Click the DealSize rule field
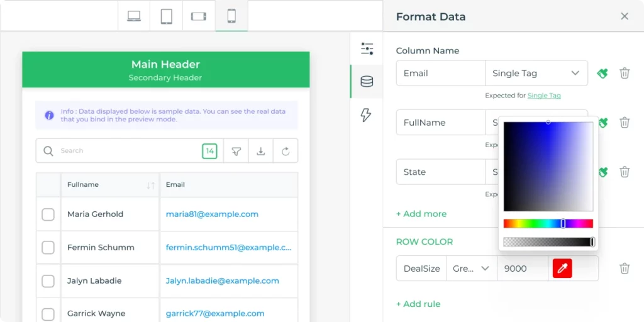The image size is (644, 322). point(421,269)
